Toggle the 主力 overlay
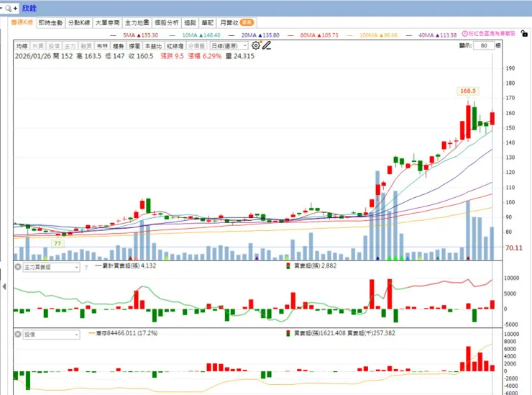Image resolution: width=532 pixels, height=395 pixels. [x=70, y=46]
